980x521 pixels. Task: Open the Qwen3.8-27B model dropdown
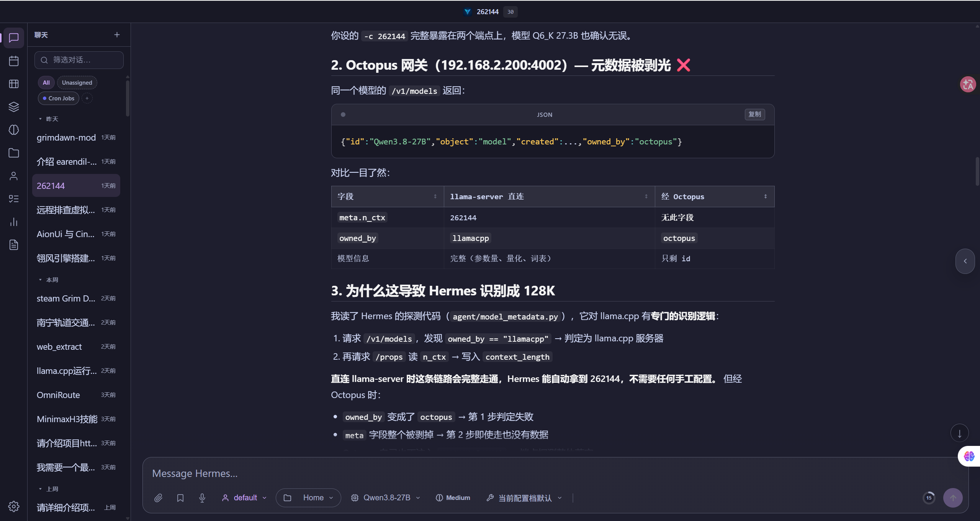[x=385, y=498]
